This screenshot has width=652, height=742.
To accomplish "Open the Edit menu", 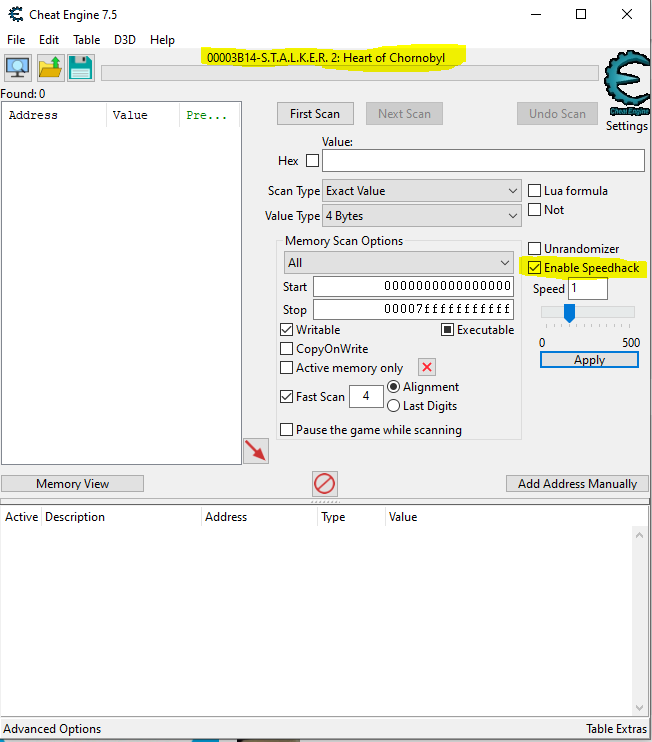I will point(49,40).
